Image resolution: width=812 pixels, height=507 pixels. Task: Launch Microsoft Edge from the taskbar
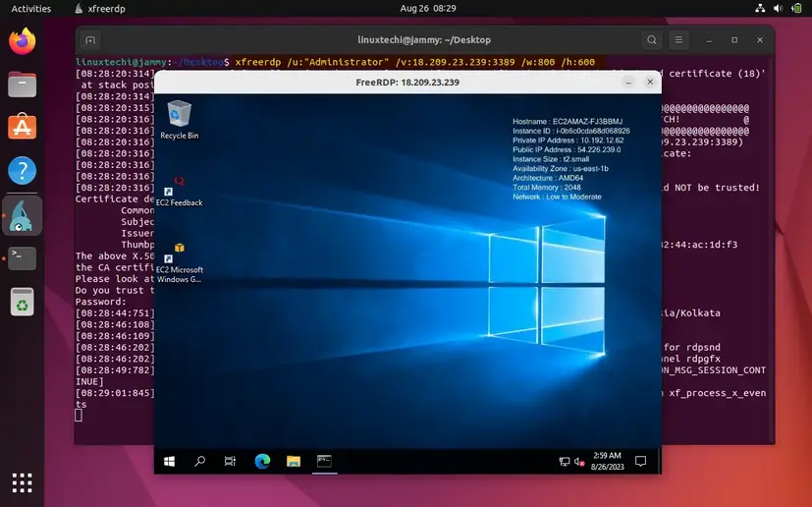point(262,461)
